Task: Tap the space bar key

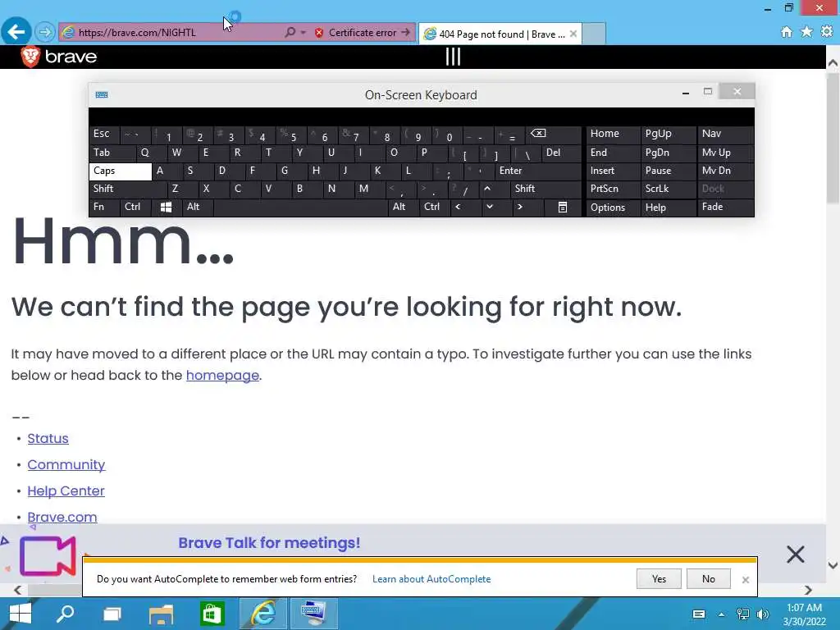Action: click(300, 207)
